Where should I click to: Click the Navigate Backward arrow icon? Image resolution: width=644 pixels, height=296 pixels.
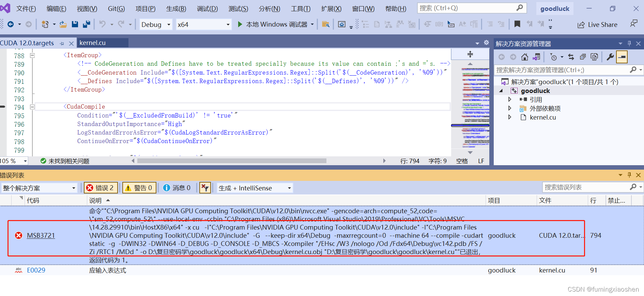pyautogui.click(x=11, y=24)
